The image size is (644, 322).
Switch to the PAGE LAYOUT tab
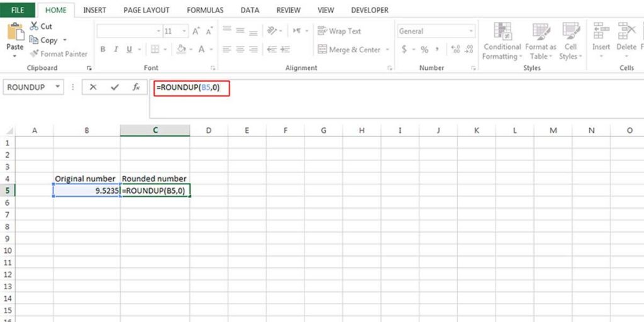146,10
